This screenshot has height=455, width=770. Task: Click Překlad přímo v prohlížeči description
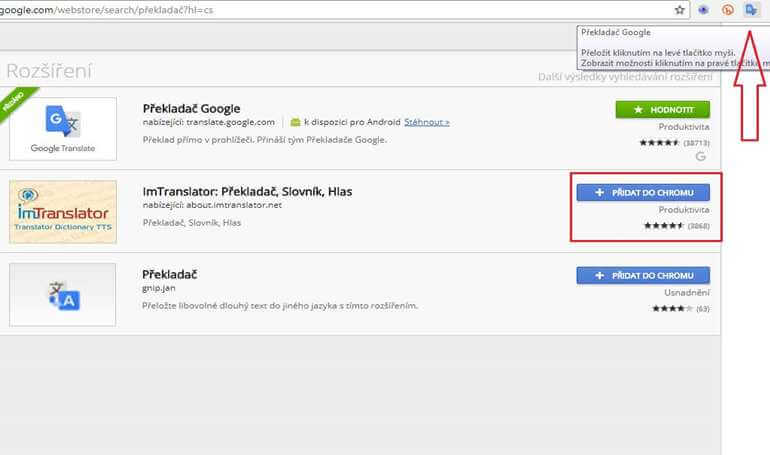265,140
